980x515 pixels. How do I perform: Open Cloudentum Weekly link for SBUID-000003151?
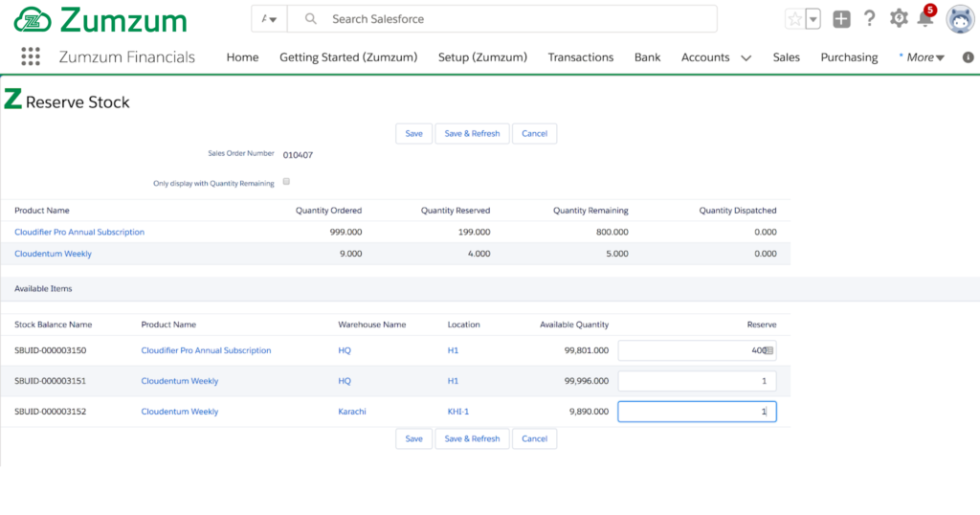pos(180,381)
